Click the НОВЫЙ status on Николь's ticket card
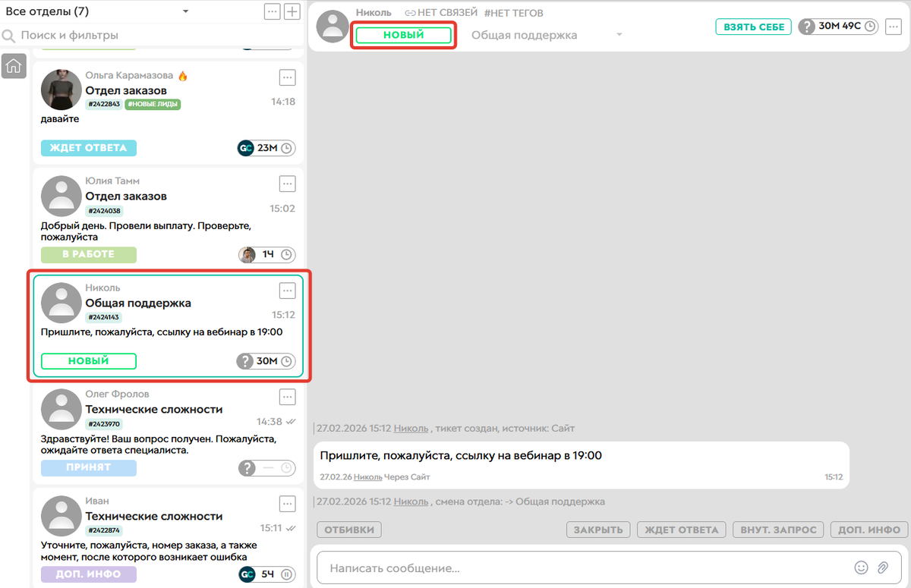911x588 pixels. pos(89,361)
